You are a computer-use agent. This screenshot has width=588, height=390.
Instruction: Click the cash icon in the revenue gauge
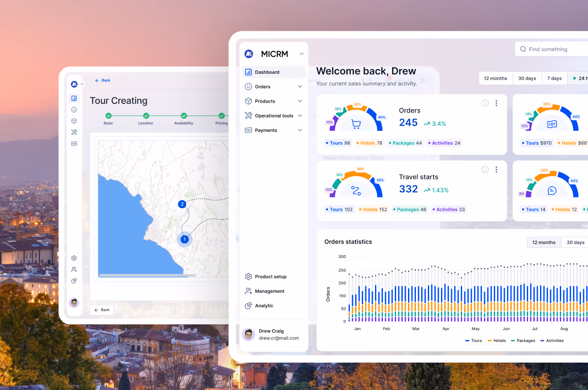click(x=552, y=125)
